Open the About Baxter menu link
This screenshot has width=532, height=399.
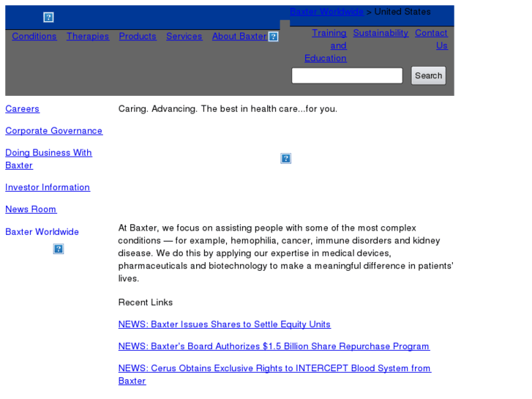(x=239, y=37)
